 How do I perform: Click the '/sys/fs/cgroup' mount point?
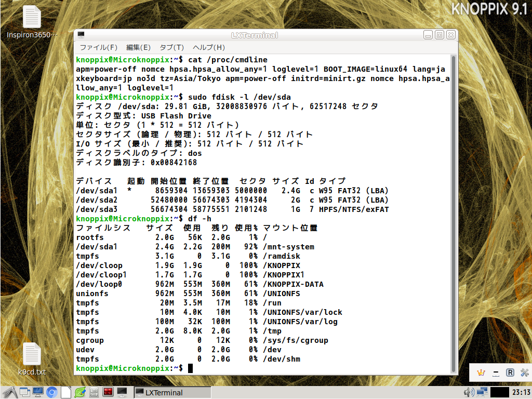(x=296, y=340)
